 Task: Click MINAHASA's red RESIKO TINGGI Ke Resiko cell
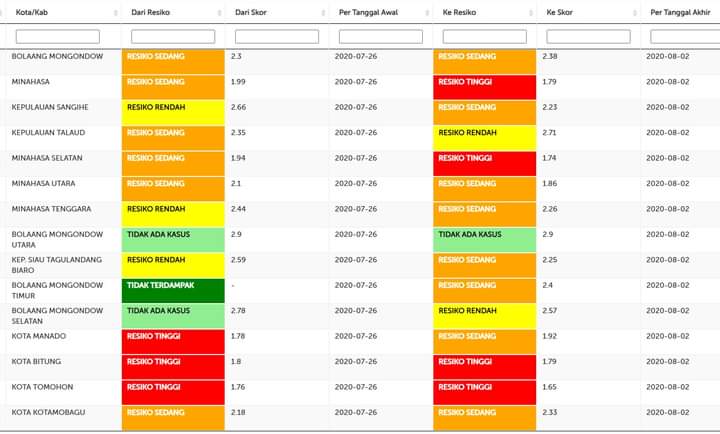coord(484,87)
